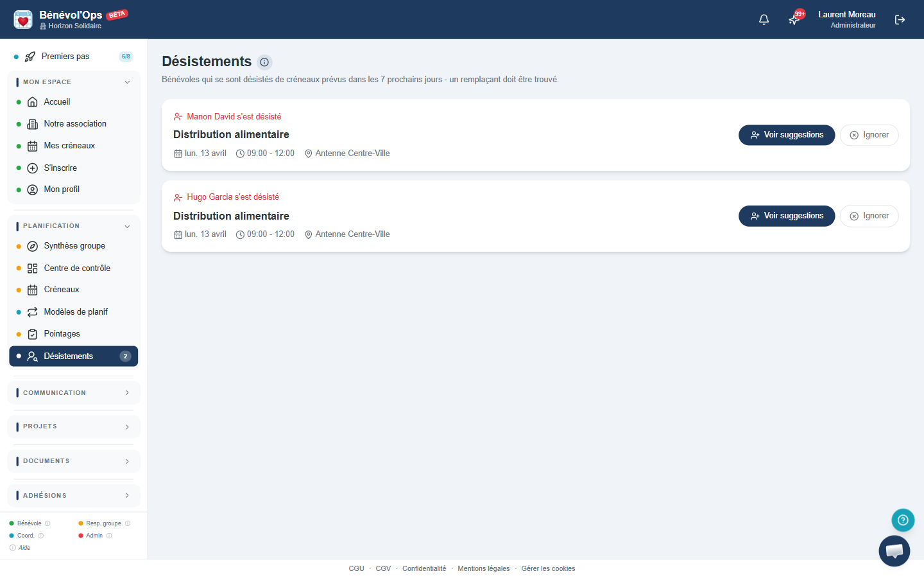Screen dimensions: 924x578
Task: Click the rocket icon for Premiers pas
Action: pos(30,57)
